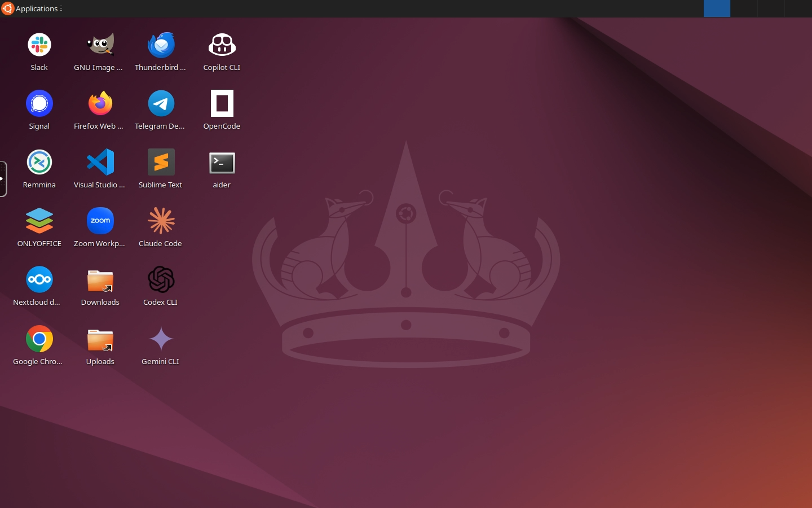The height and width of the screenshot is (508, 812).
Task: Select the Gemini CLI icon
Action: click(161, 339)
